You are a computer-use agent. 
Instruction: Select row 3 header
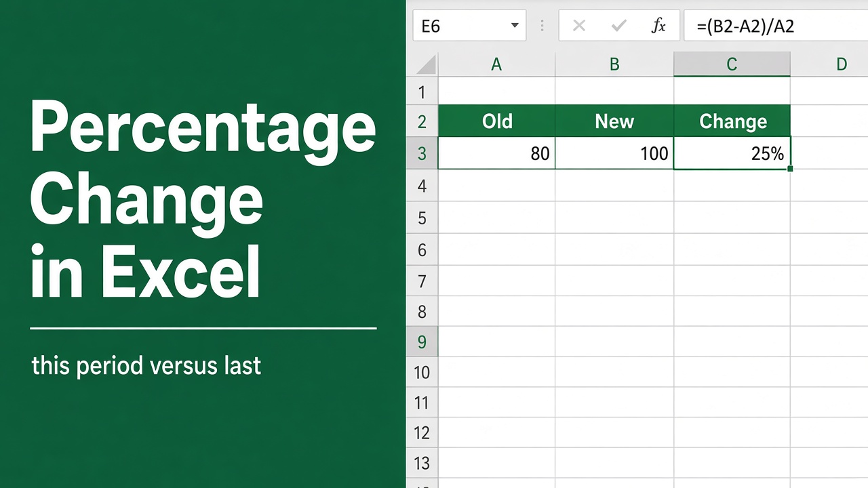coord(422,153)
